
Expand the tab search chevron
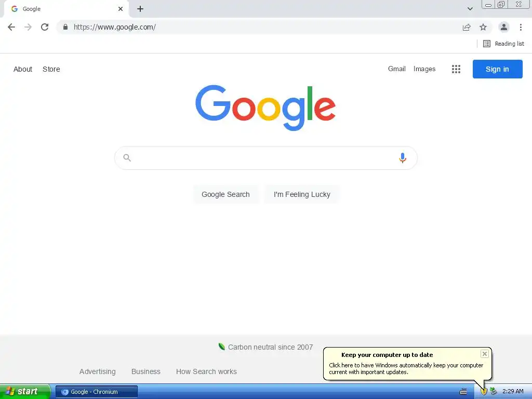[x=470, y=9]
